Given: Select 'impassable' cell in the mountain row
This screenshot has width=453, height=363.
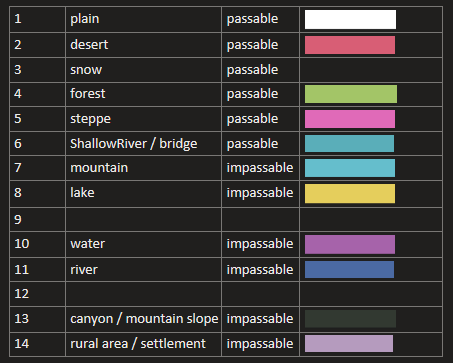Looking at the screenshot, I should (x=260, y=168).
